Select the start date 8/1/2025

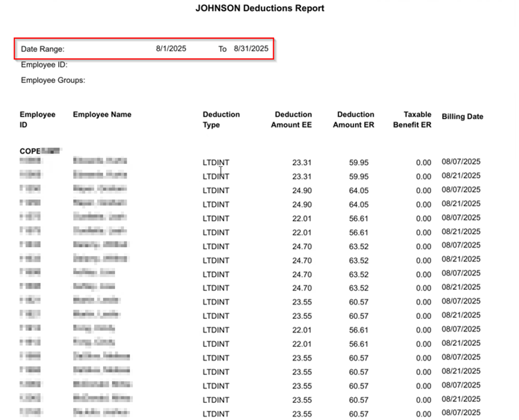(x=171, y=48)
